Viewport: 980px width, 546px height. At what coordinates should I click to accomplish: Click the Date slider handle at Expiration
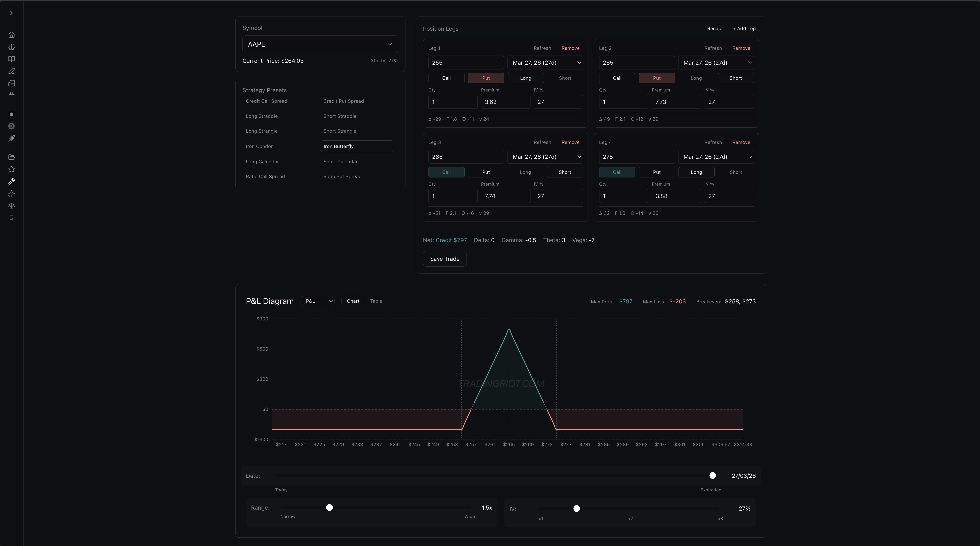(712, 475)
